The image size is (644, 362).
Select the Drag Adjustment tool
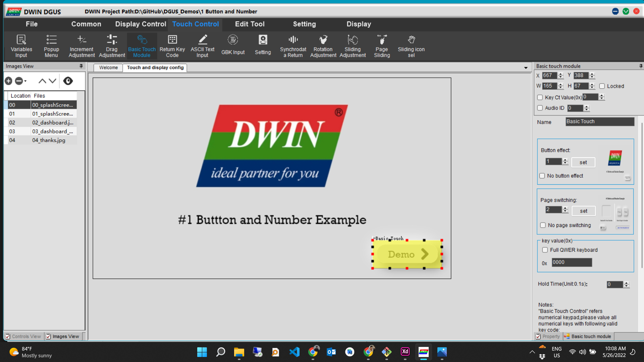point(112,45)
